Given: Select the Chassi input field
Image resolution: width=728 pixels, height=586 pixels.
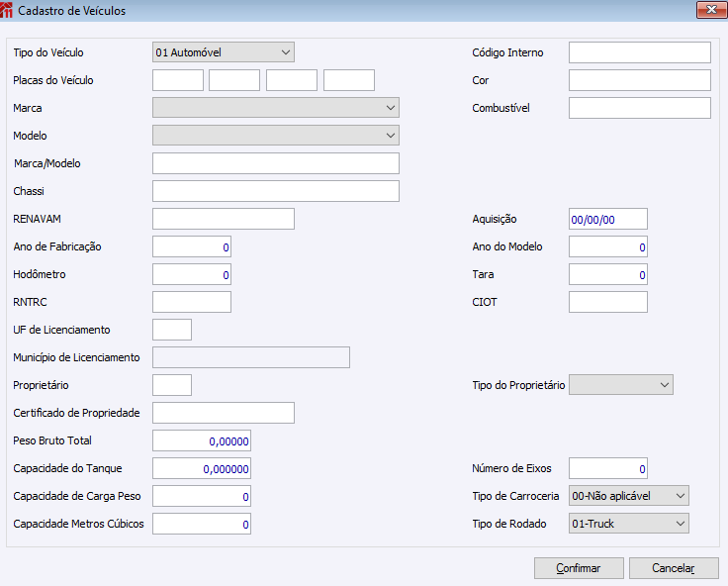Looking at the screenshot, I should tap(276, 191).
